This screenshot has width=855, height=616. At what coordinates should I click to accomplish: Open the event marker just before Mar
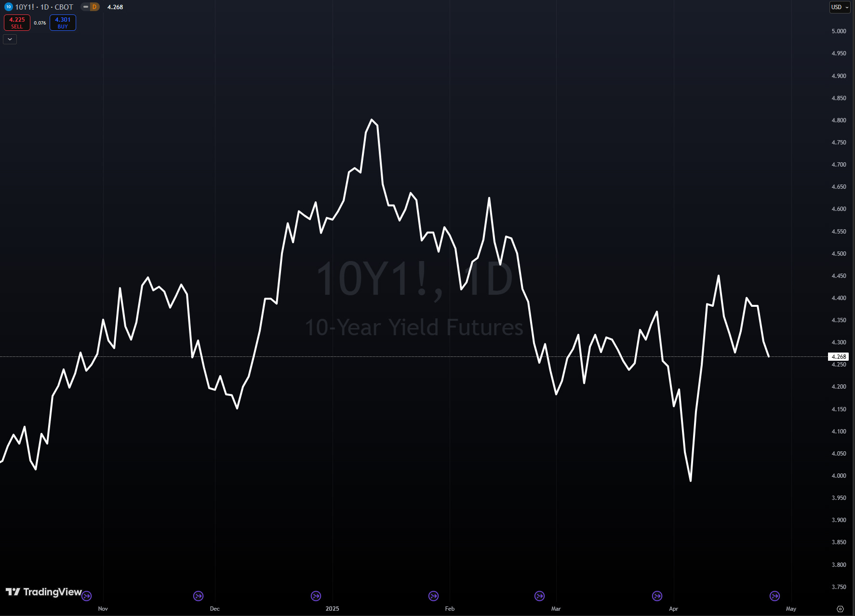(x=540, y=596)
